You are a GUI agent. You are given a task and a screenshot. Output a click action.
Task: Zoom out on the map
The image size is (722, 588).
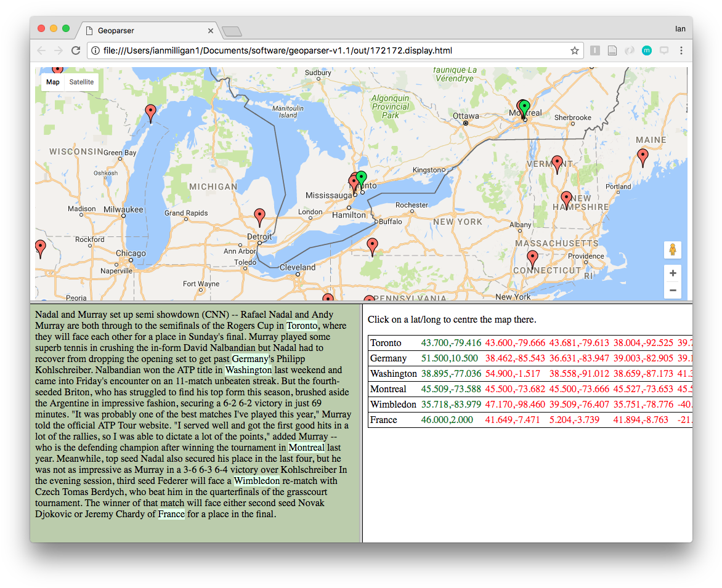(x=672, y=291)
